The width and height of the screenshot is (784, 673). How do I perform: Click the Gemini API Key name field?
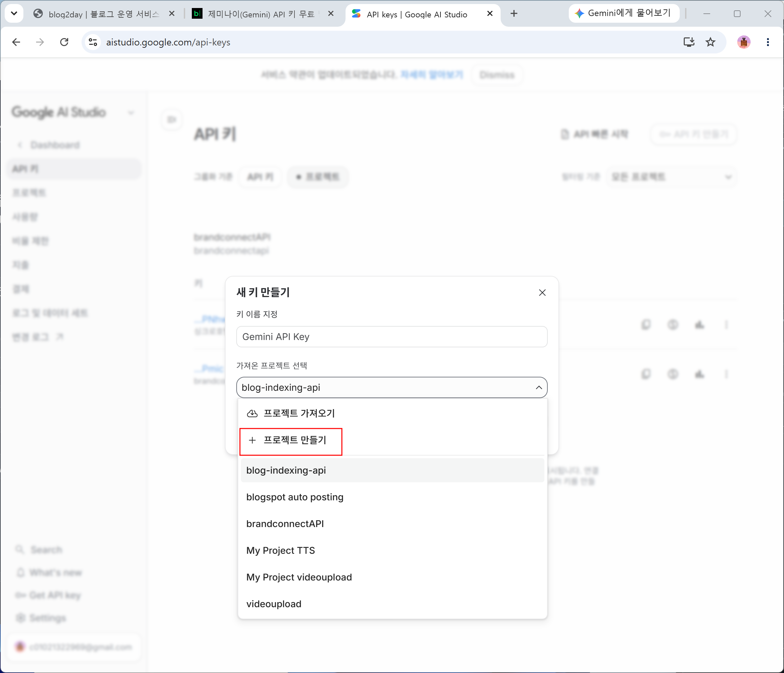pyautogui.click(x=392, y=337)
